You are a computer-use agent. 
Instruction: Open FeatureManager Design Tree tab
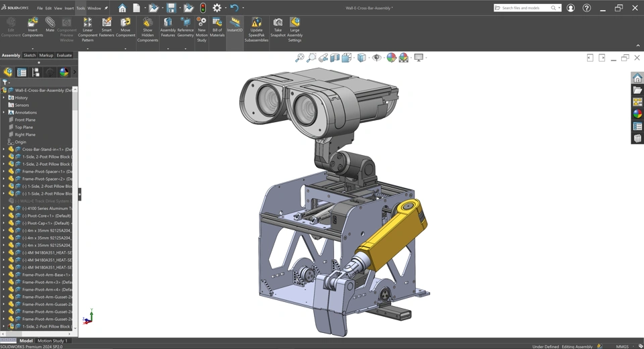click(8, 72)
